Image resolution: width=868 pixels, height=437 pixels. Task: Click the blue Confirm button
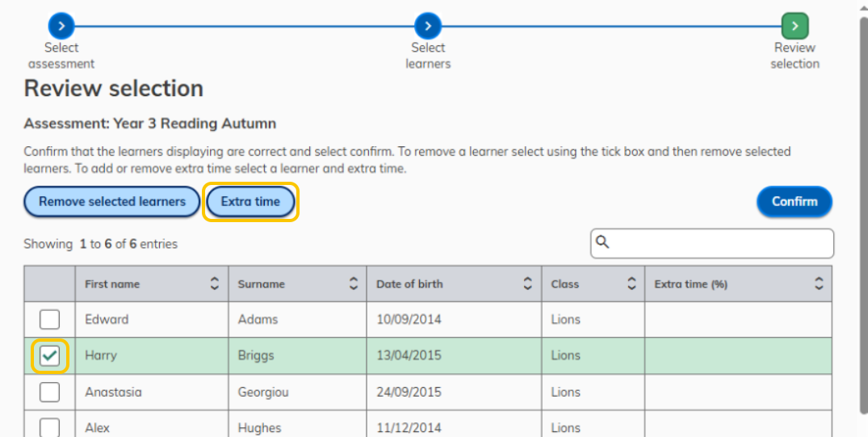pyautogui.click(x=795, y=202)
